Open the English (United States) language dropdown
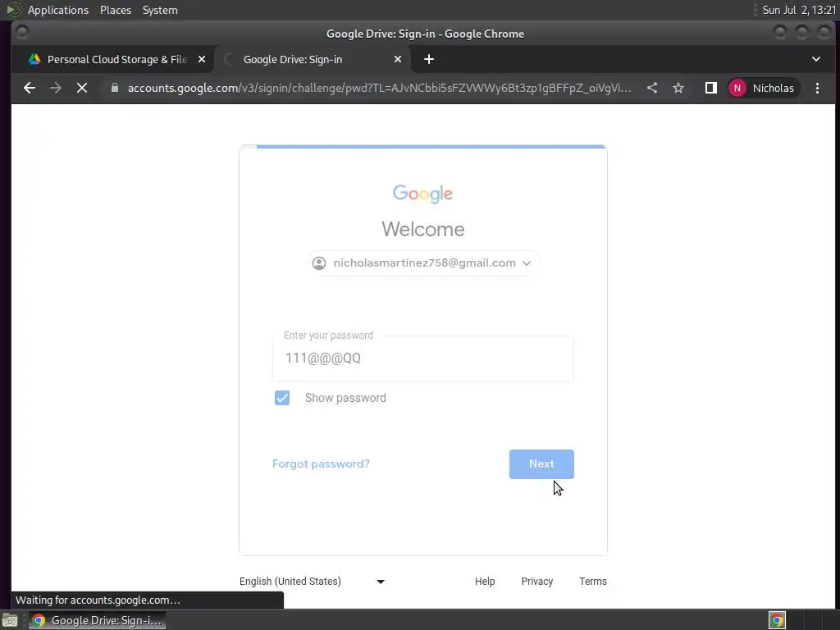Viewport: 840px width, 630px height. (x=312, y=582)
